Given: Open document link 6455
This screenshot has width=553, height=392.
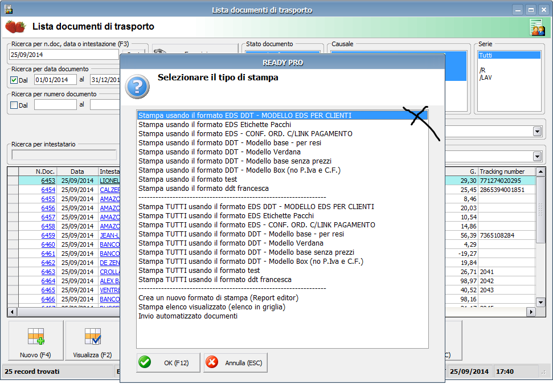Looking at the screenshot, I should coord(48,199).
